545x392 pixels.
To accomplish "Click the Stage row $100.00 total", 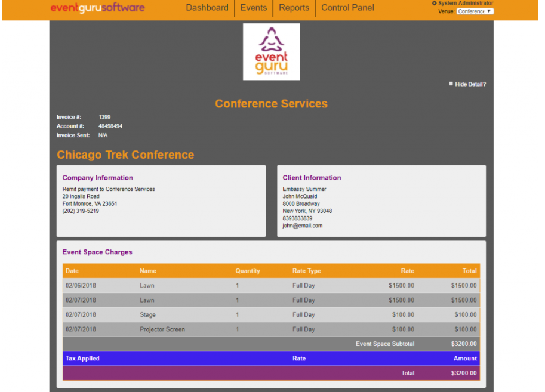I will pos(466,315).
